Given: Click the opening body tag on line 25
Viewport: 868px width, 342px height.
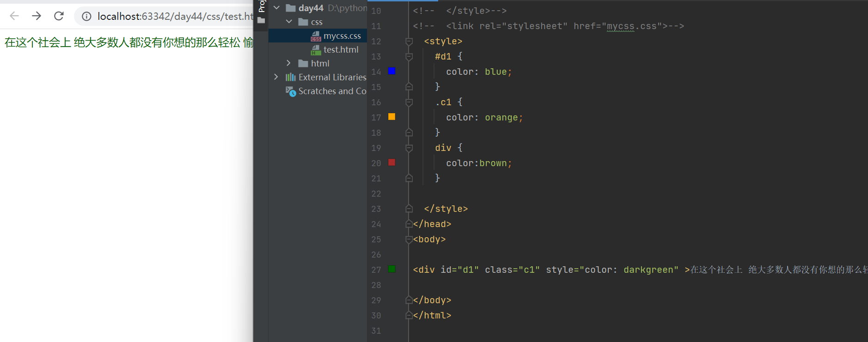Looking at the screenshot, I should [x=429, y=240].
